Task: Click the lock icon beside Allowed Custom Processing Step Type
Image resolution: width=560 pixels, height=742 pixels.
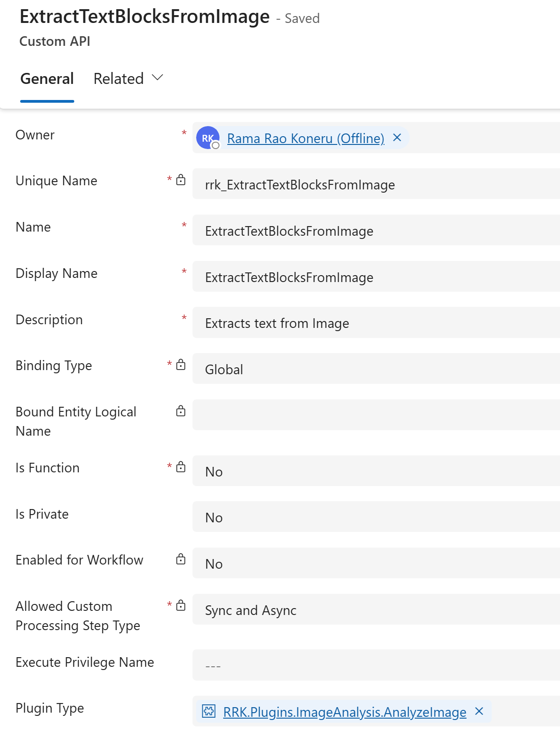Action: tap(181, 605)
